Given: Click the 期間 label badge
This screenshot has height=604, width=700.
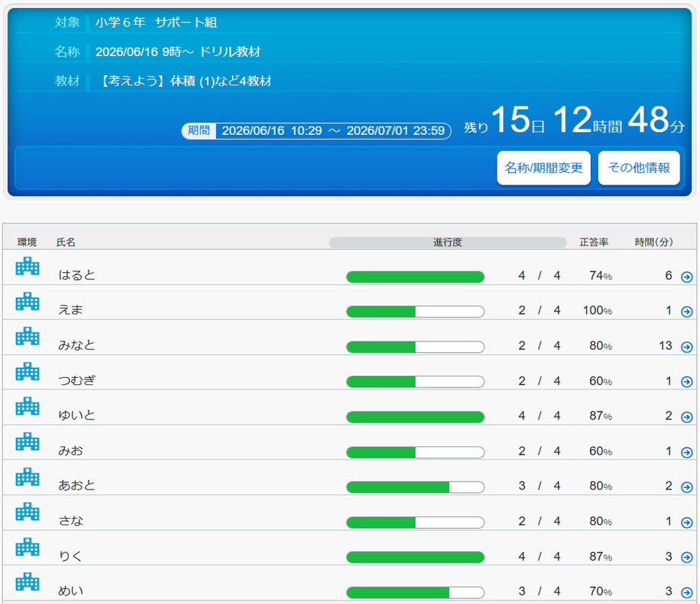Looking at the screenshot, I should (198, 131).
